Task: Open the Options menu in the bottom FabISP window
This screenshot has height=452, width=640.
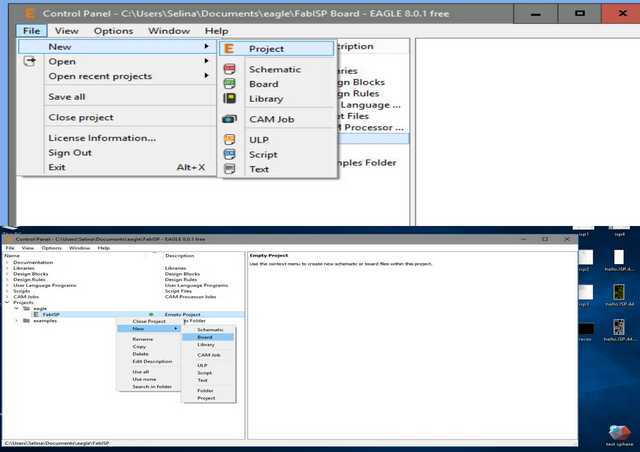Action: click(51, 248)
